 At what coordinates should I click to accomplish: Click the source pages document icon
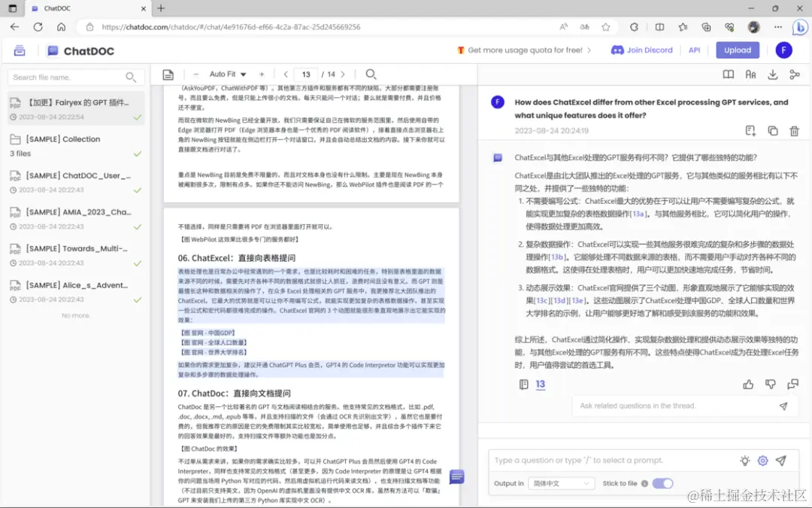(523, 384)
